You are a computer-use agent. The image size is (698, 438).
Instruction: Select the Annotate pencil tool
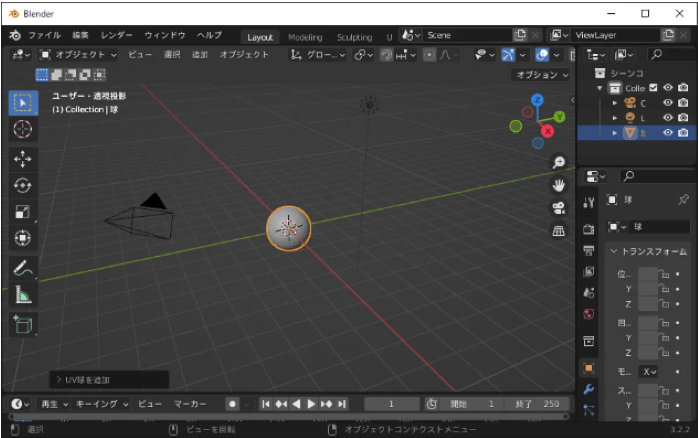coord(23,267)
